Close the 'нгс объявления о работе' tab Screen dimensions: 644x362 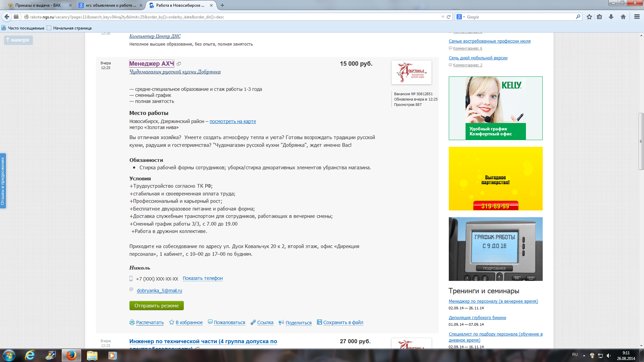click(x=141, y=5)
